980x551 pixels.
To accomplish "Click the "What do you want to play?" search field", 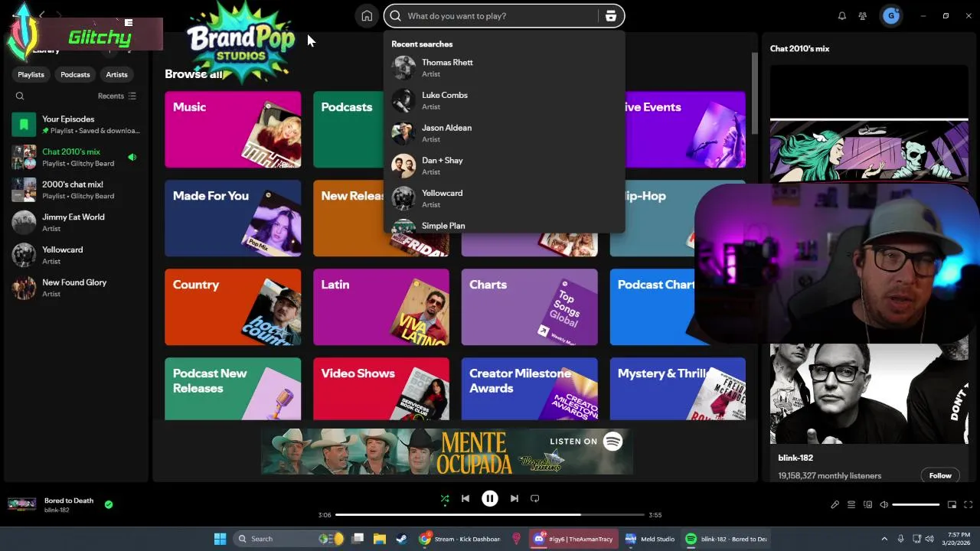I will [x=501, y=16].
